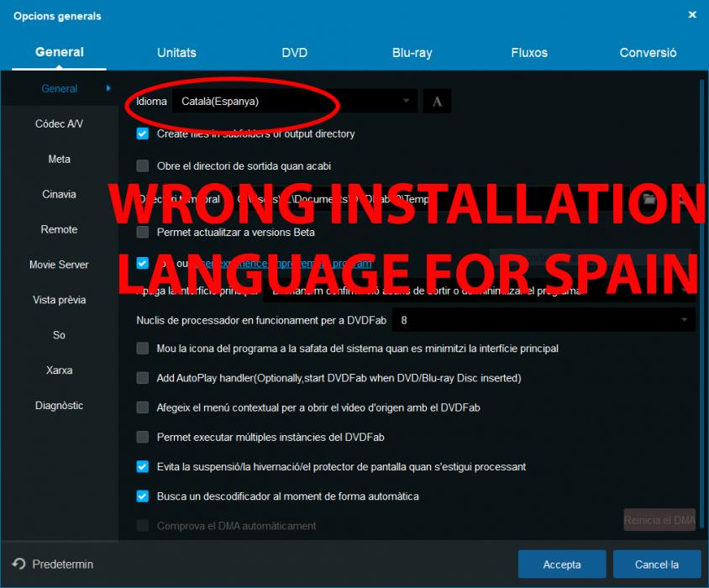Switch to the Blu-ray tab
Viewport: 709px width, 588px height.
tap(412, 53)
